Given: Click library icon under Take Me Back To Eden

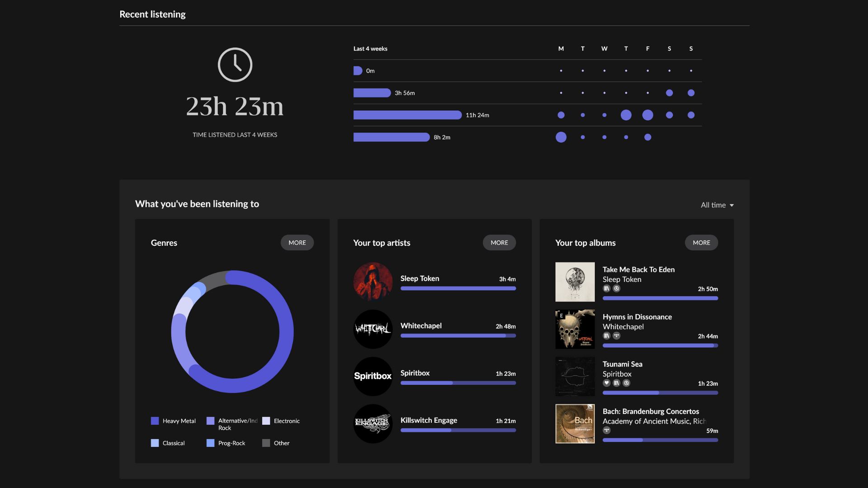Looking at the screenshot, I should click(x=607, y=289).
